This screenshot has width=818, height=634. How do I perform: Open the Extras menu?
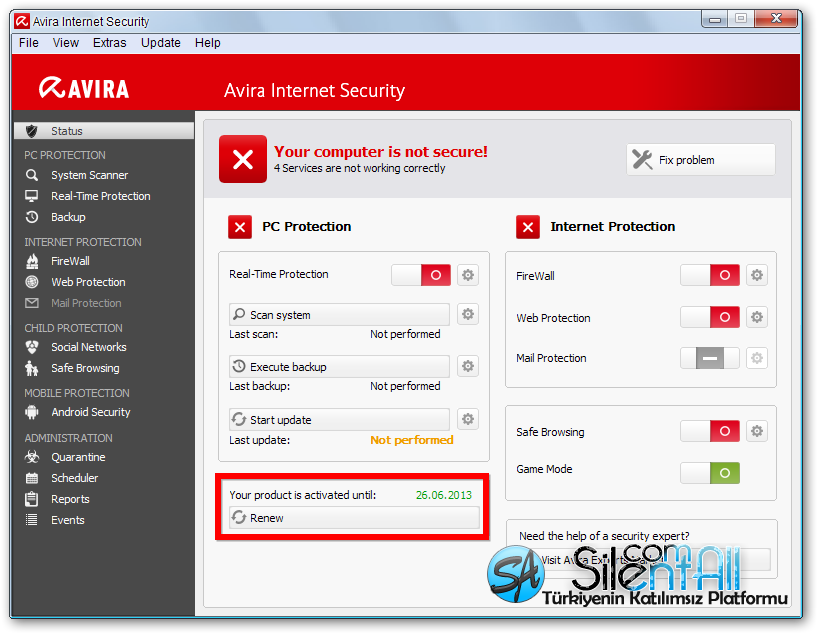pos(110,43)
